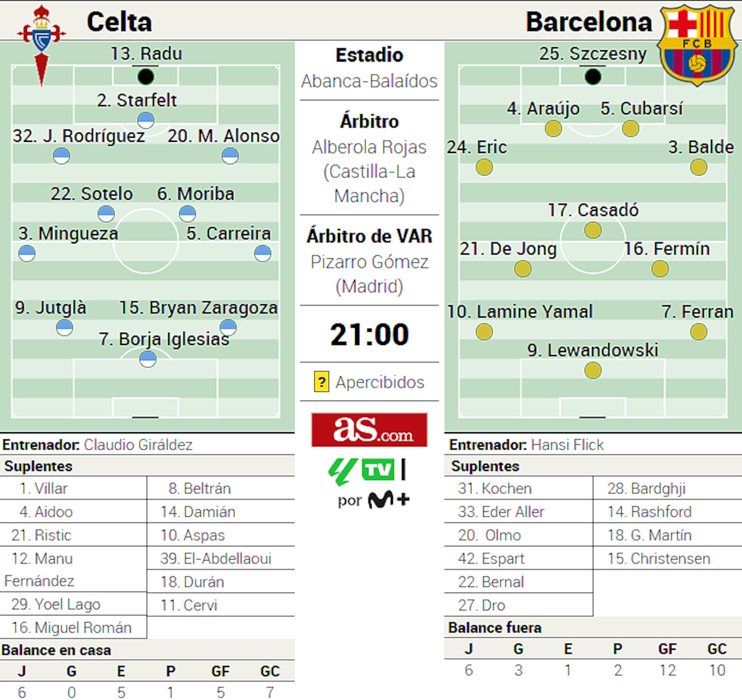
Task: Click coach name Hansi Flick
Action: (x=567, y=445)
